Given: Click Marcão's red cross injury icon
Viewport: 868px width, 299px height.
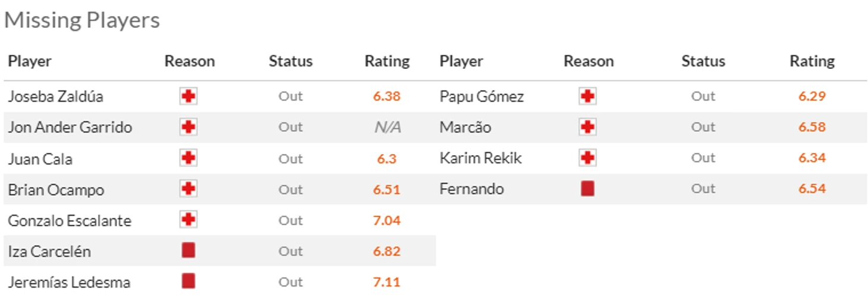Looking at the screenshot, I should (587, 127).
